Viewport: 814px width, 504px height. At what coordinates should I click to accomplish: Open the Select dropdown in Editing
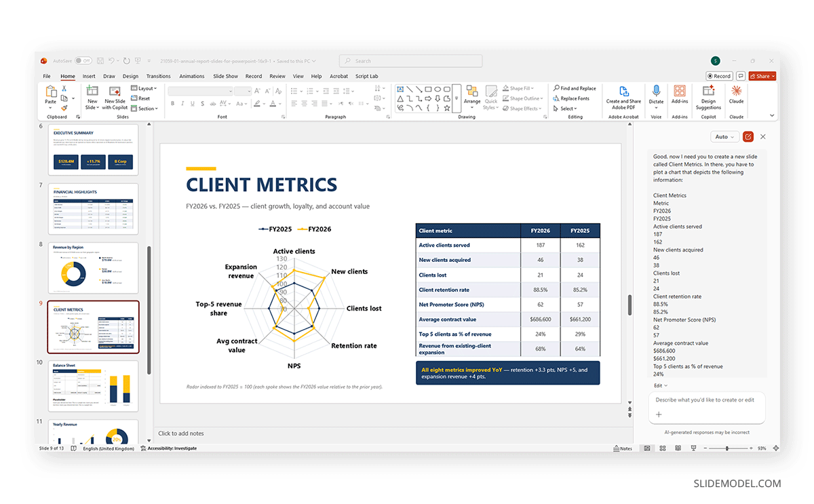pos(565,109)
